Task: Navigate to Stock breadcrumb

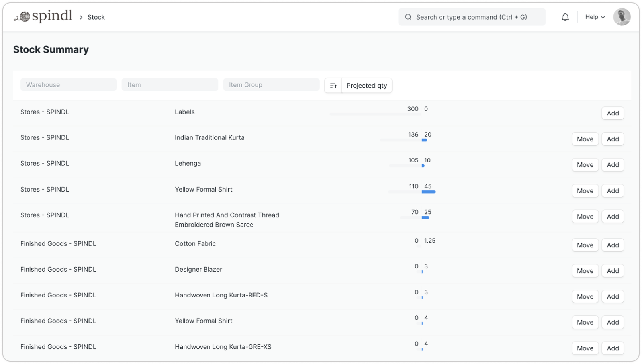Action: coord(96,17)
